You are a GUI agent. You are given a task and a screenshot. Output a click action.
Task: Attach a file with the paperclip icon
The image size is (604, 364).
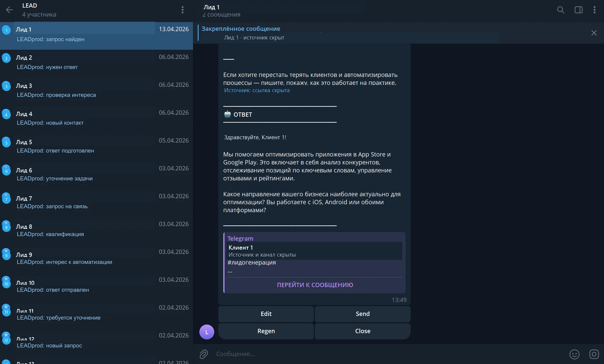(204, 354)
